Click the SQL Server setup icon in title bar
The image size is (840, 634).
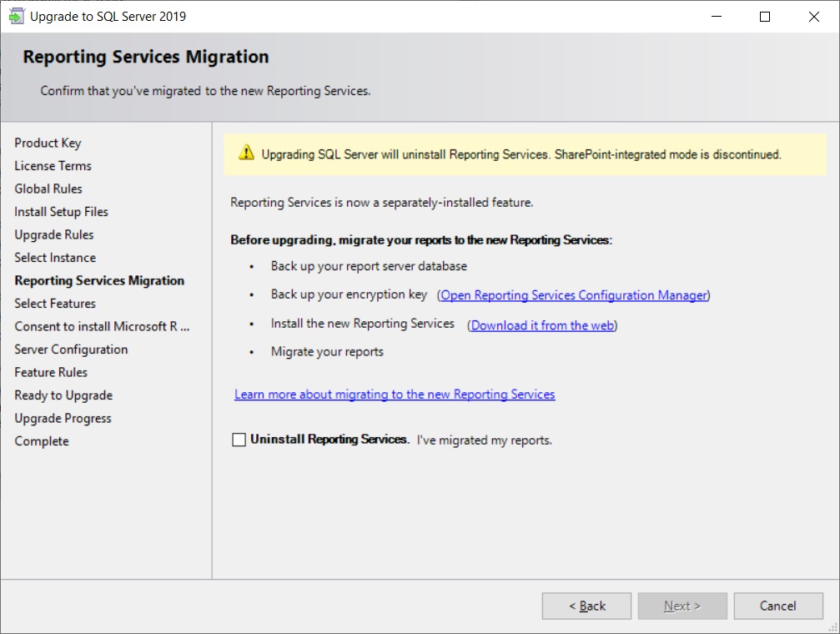pos(16,16)
